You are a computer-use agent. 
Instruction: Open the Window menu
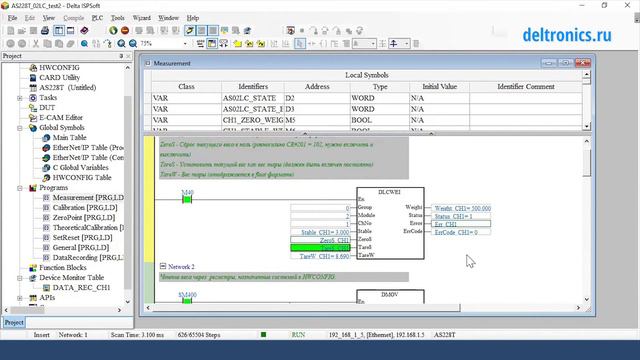click(x=168, y=18)
